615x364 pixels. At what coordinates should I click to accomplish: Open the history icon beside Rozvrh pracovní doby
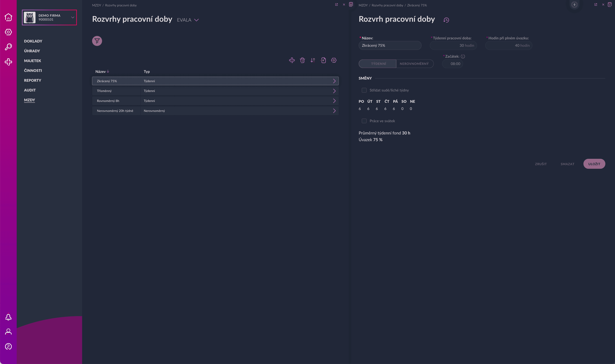[x=446, y=20]
